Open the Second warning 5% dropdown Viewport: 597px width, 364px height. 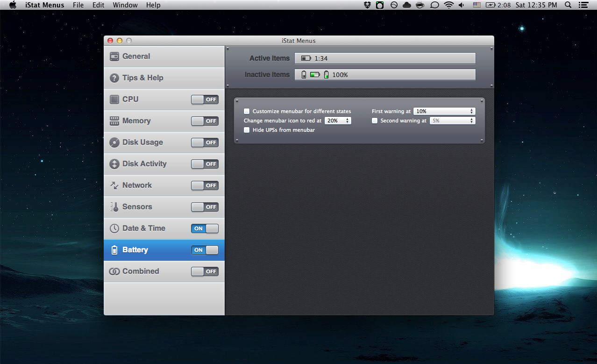click(x=452, y=121)
